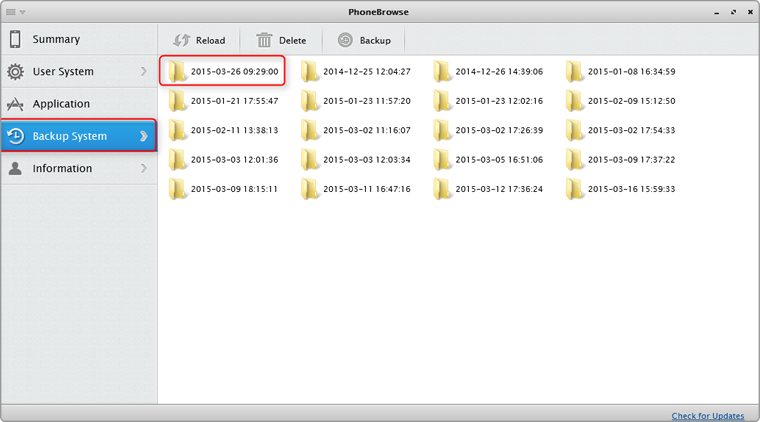Image resolution: width=760 pixels, height=422 pixels.
Task: Follow the Check for Updates link
Action: tap(708, 415)
